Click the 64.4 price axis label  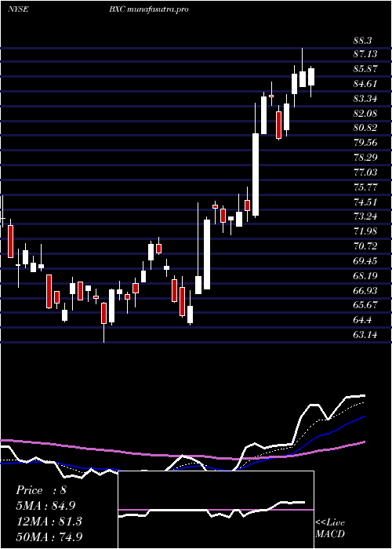[x=363, y=320]
